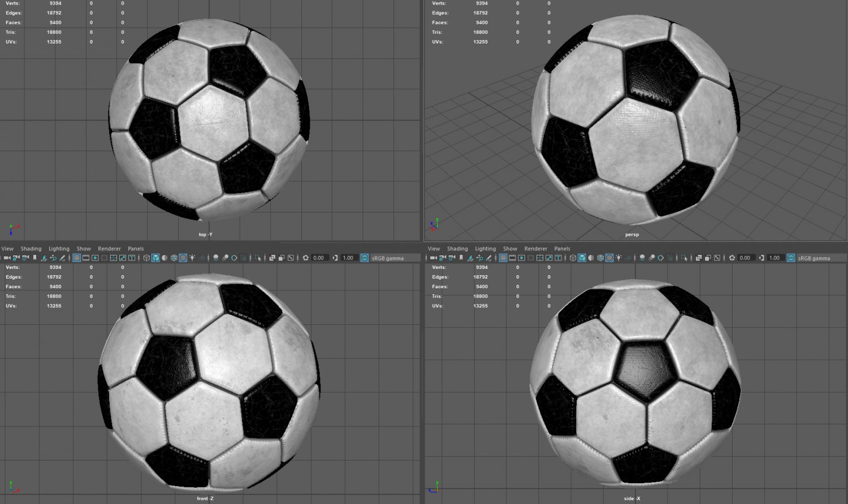Click the gamma 1.00 input field

pyautogui.click(x=349, y=258)
